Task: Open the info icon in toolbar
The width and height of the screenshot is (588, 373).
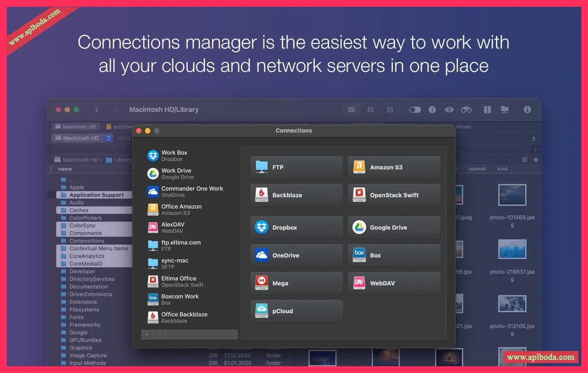Action: [432, 110]
